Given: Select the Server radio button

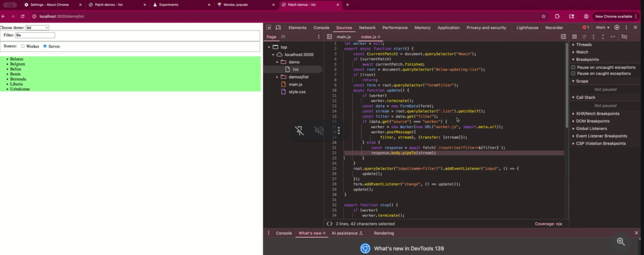Looking at the screenshot, I should point(45,46).
